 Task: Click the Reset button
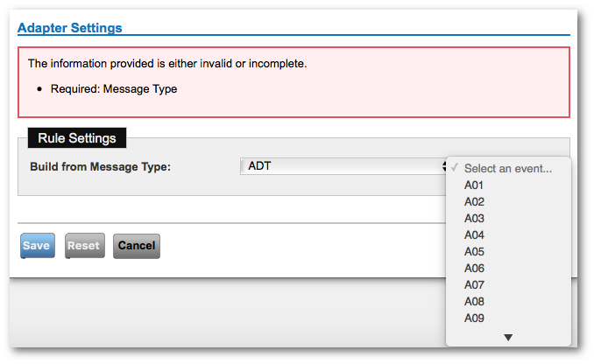(x=84, y=246)
